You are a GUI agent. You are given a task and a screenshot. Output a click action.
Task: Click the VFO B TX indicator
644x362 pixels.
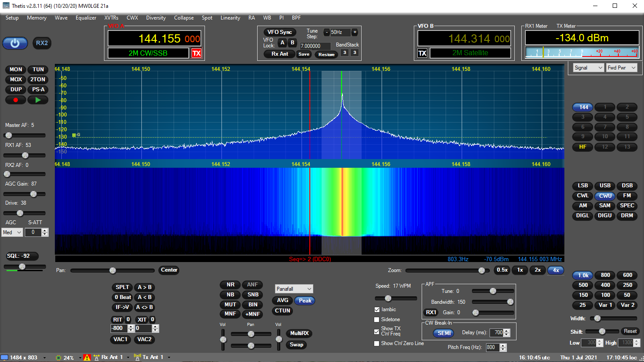tap(423, 53)
